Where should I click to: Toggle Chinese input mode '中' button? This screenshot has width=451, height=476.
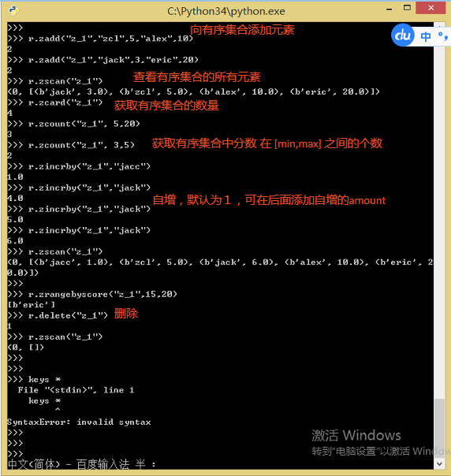pos(426,36)
